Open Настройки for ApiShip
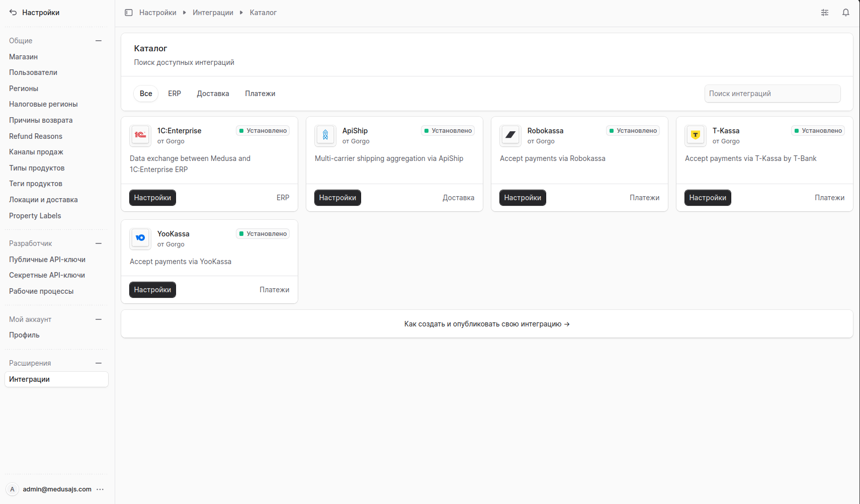 coord(337,198)
